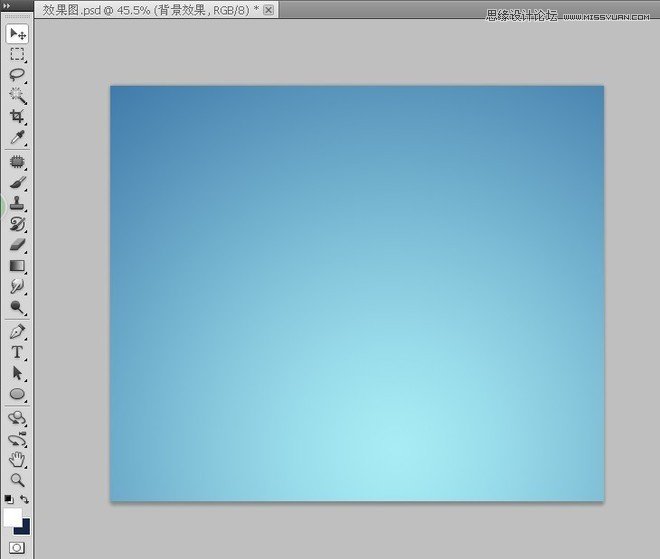Select the Eyedropper tool

pos(17,137)
